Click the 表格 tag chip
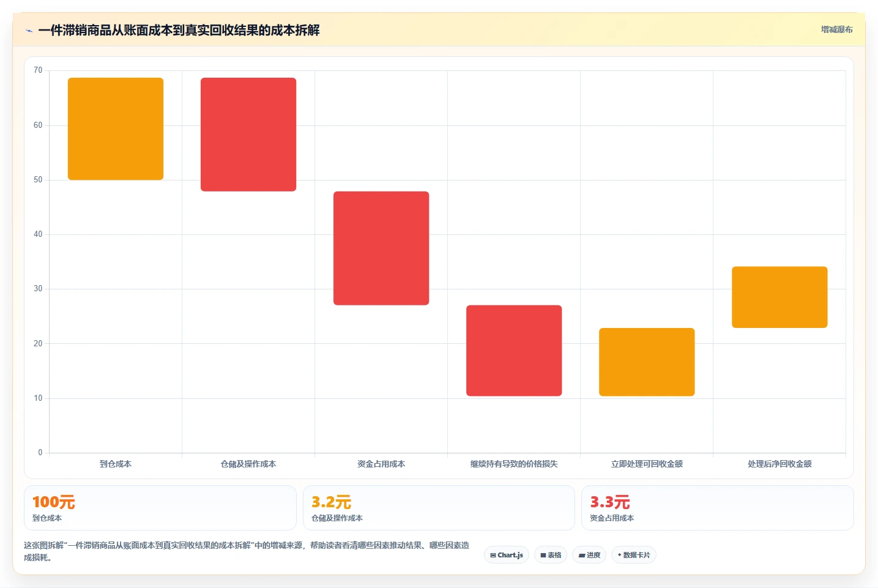Image resolution: width=878 pixels, height=588 pixels. [551, 555]
